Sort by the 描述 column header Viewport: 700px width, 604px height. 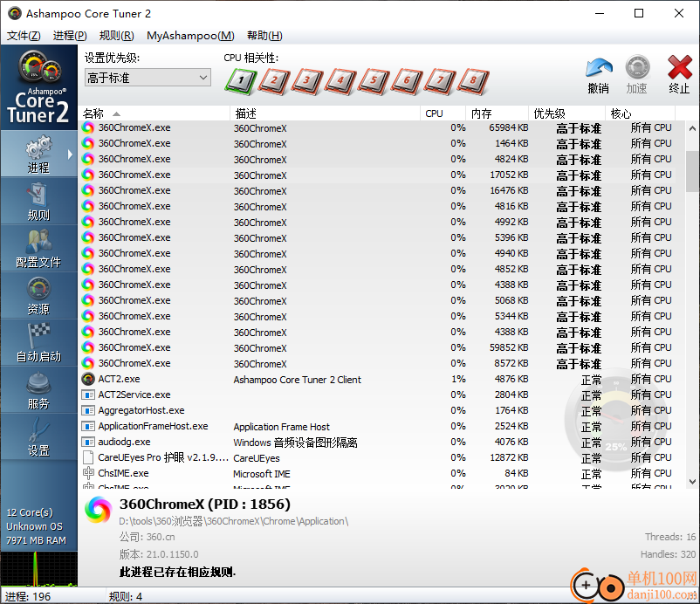click(x=325, y=113)
